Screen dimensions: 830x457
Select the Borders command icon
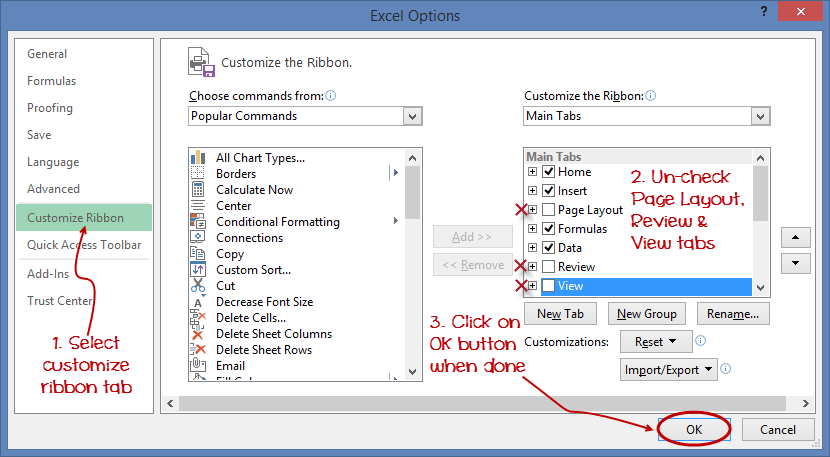(197, 174)
